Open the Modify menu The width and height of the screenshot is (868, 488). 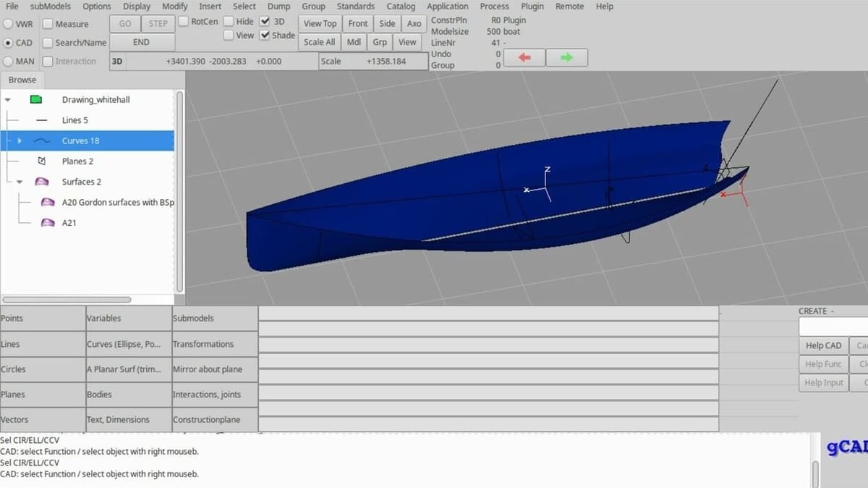click(174, 7)
